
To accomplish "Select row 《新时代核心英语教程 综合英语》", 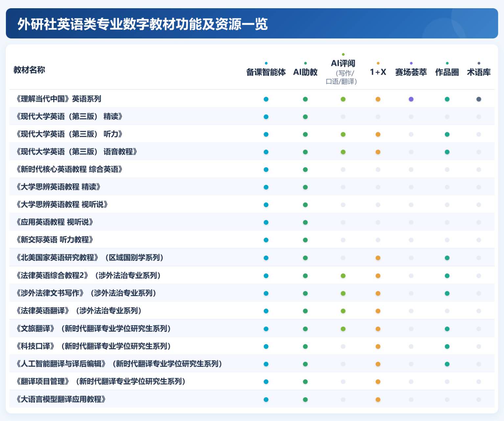I will (x=252, y=169).
